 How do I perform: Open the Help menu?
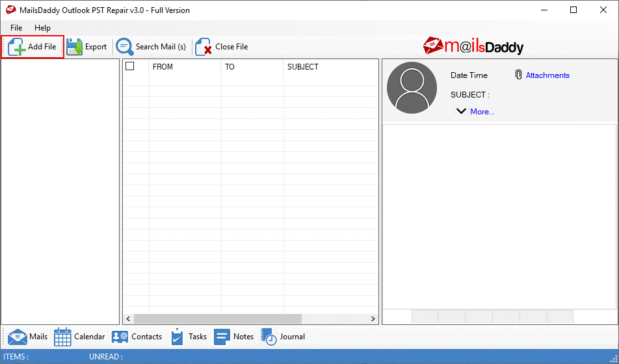pos(42,28)
